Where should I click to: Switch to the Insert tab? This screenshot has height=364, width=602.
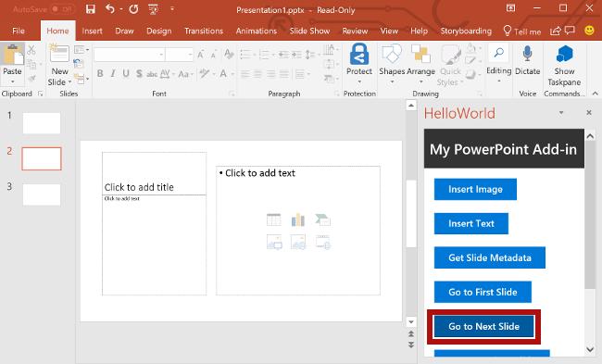[x=92, y=31]
